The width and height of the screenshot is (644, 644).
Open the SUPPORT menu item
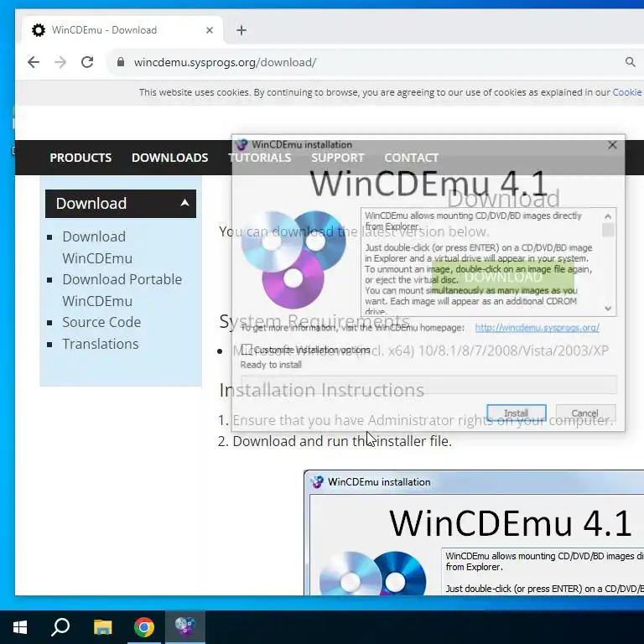point(338,158)
